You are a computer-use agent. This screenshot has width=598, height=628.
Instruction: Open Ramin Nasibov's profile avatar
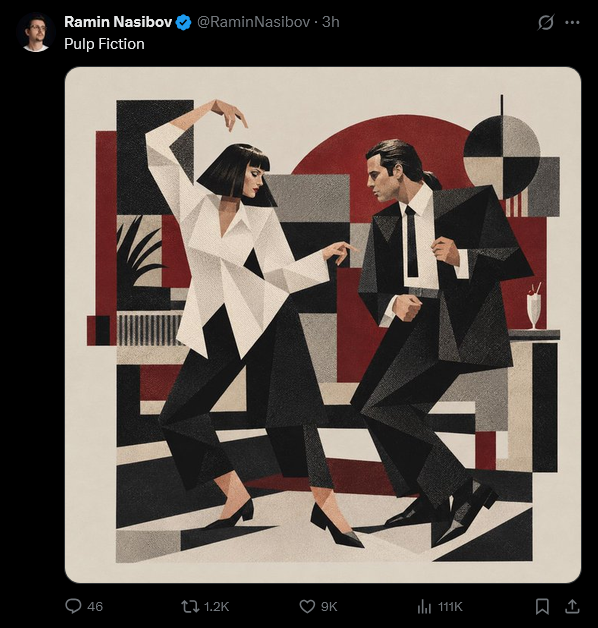pos(36,32)
